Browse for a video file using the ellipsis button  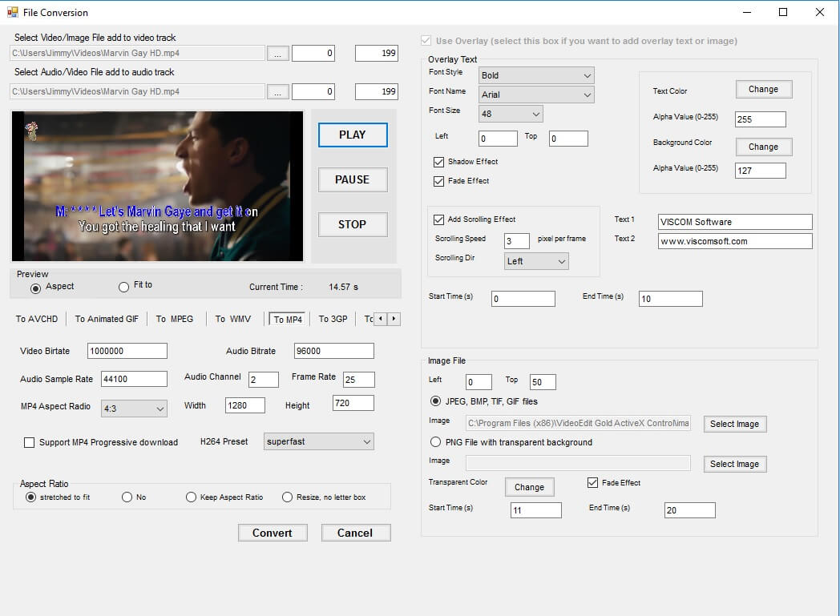pyautogui.click(x=277, y=52)
